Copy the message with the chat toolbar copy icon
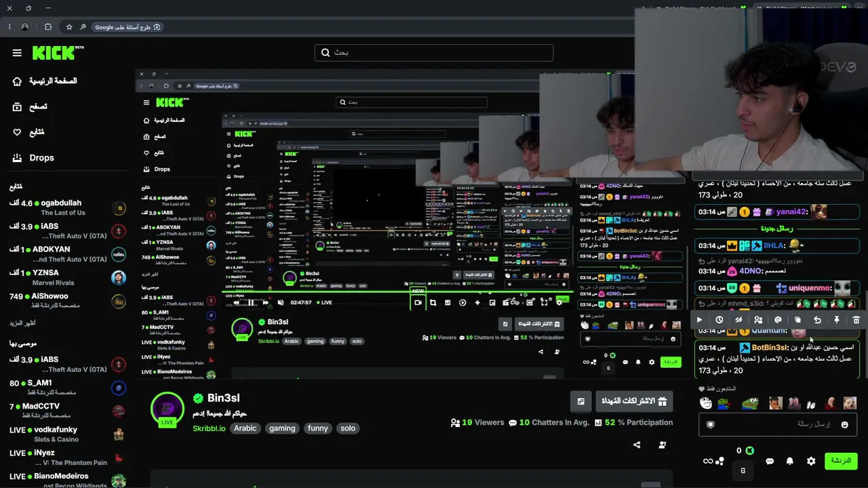The height and width of the screenshot is (488, 868). pyautogui.click(x=797, y=320)
